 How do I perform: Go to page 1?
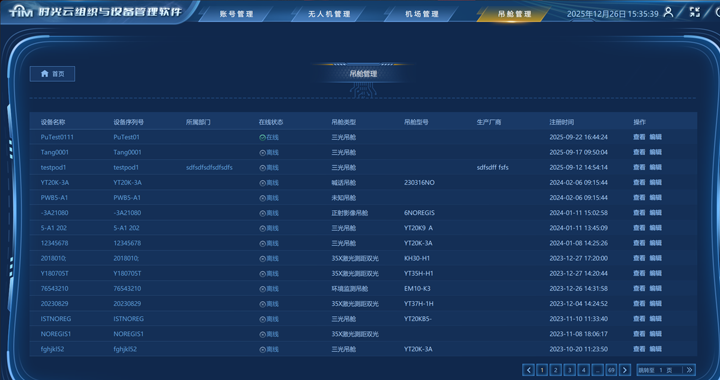point(542,370)
